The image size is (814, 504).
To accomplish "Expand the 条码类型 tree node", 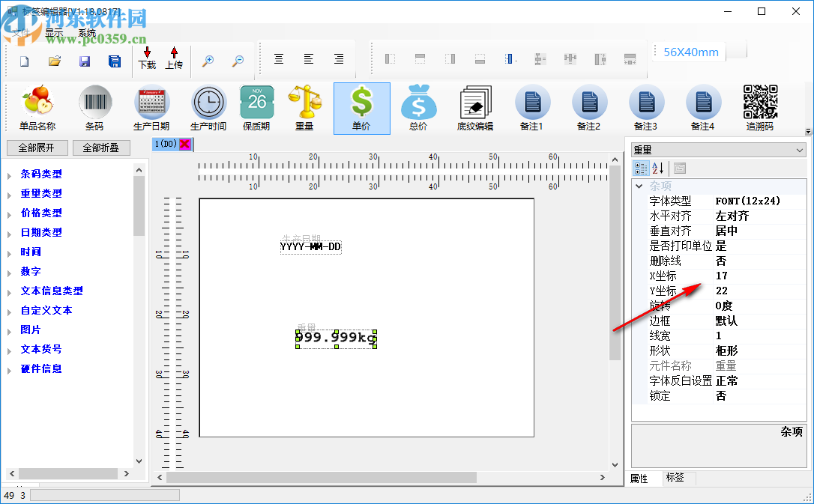I will [x=9, y=176].
